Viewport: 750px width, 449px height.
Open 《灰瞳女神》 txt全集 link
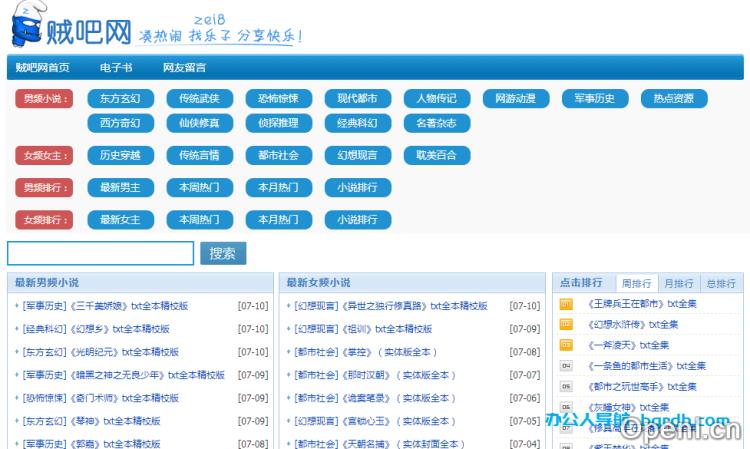pos(628,407)
